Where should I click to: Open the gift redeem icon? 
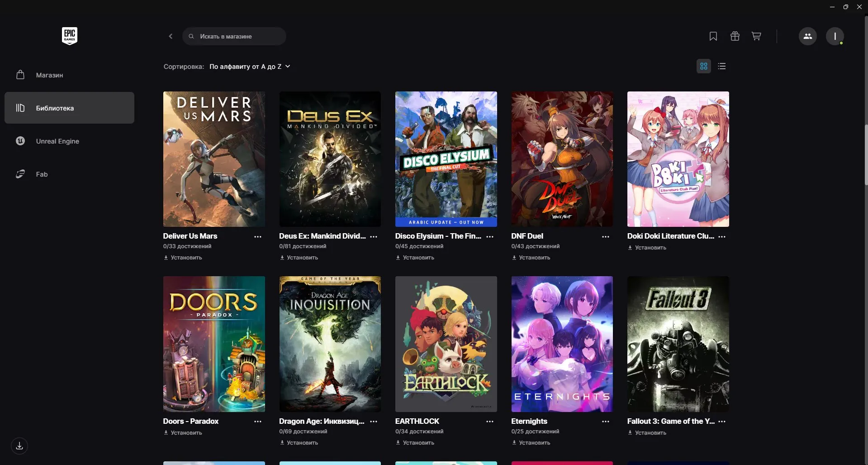pyautogui.click(x=735, y=36)
